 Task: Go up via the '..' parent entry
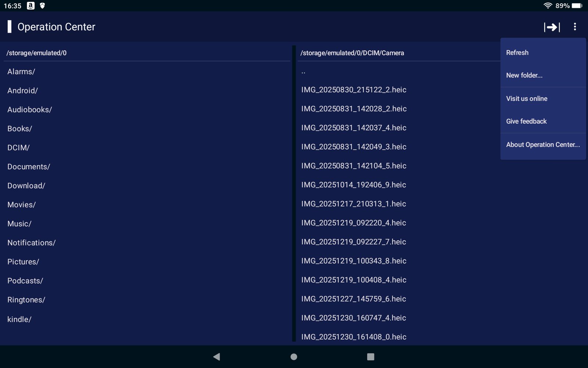click(304, 72)
